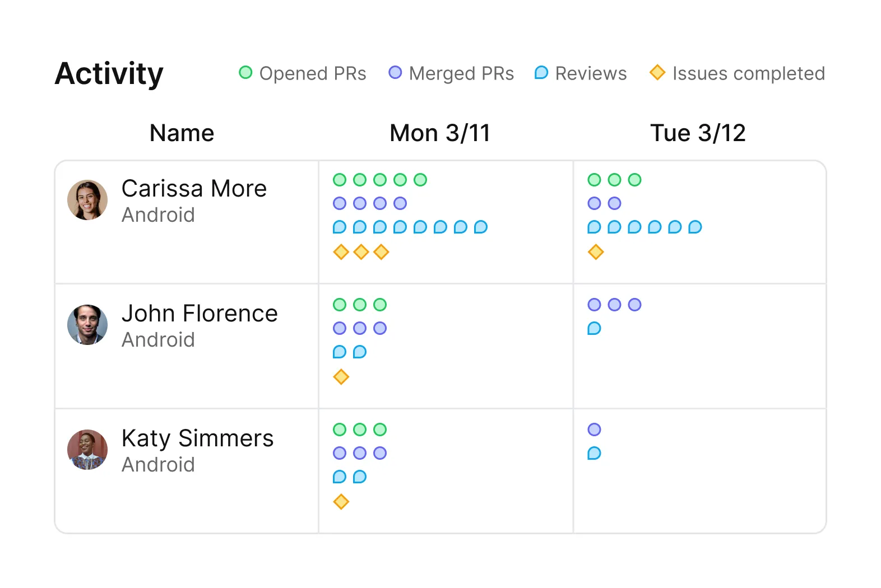Toggle the Merged PRs legend filter

451,73
